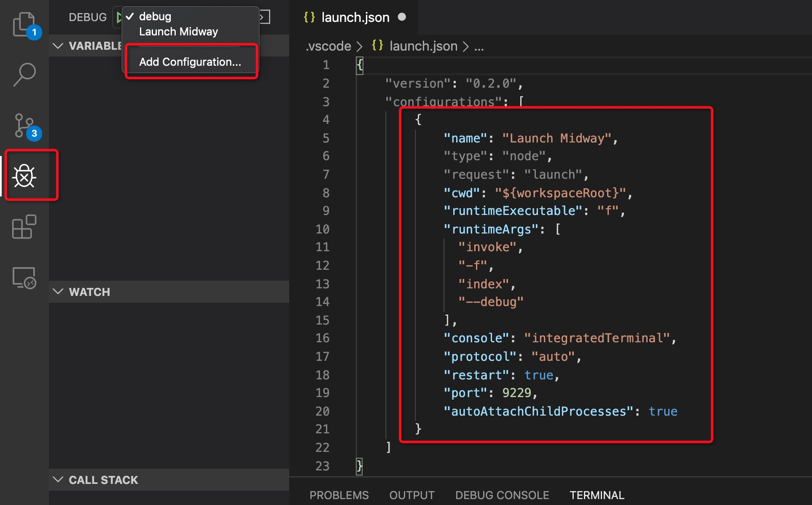Click the port value 9229

tap(516, 393)
